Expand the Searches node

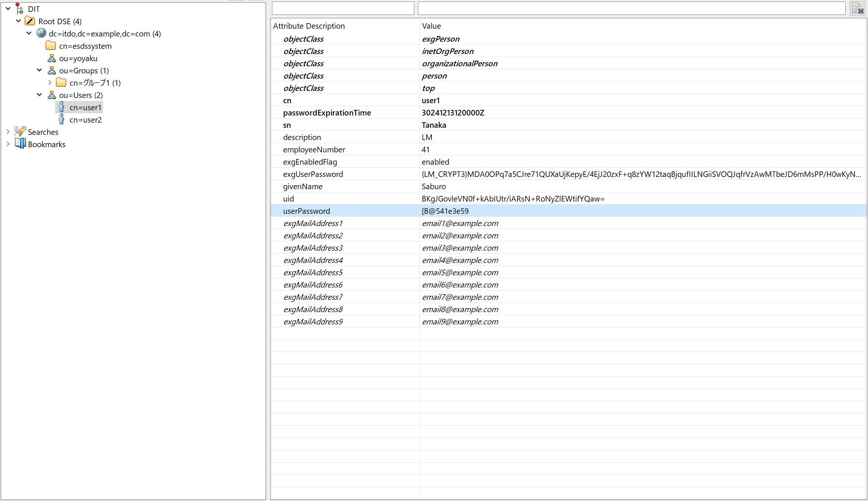coord(8,132)
